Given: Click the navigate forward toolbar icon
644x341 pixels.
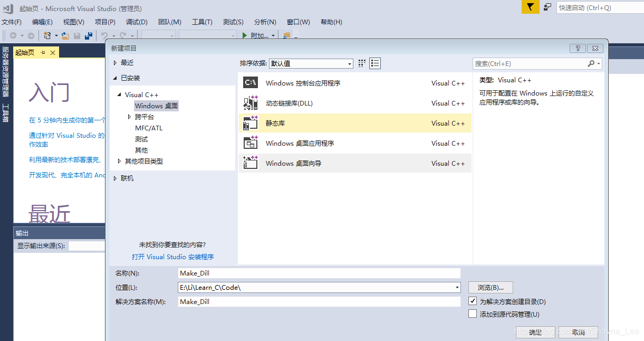Looking at the screenshot, I should [31, 35].
